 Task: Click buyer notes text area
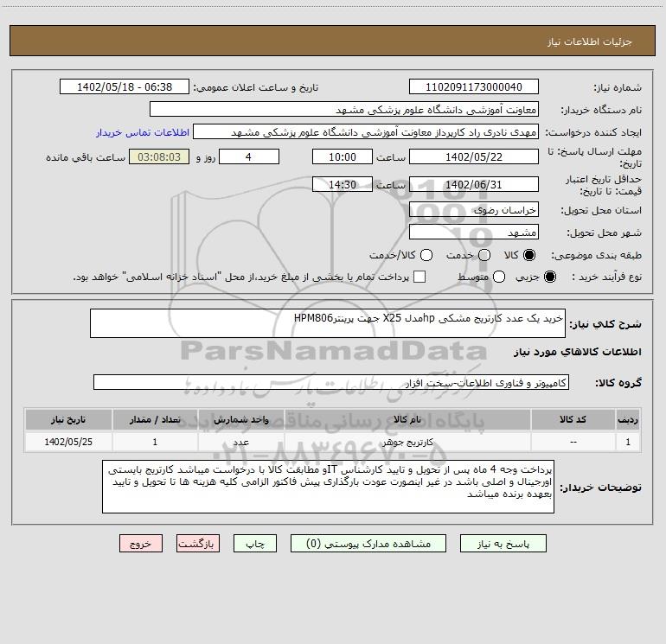click(x=328, y=487)
